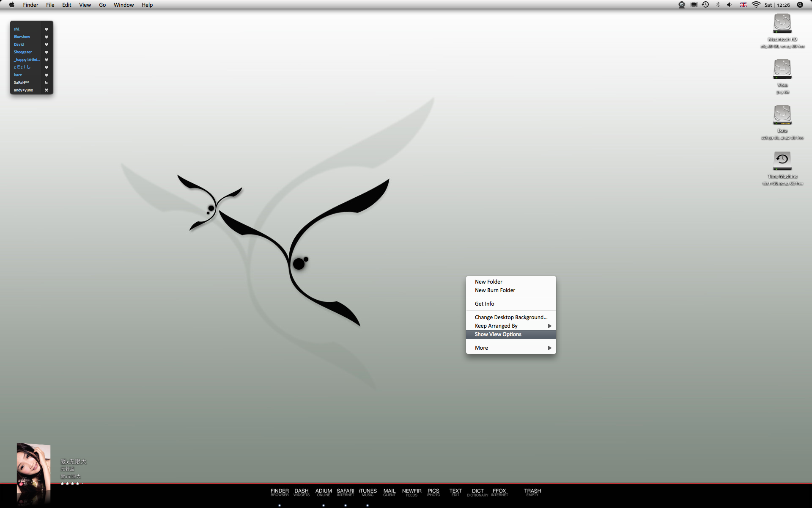The width and height of the screenshot is (812, 508).
Task: Open the Window menu
Action: point(123,5)
